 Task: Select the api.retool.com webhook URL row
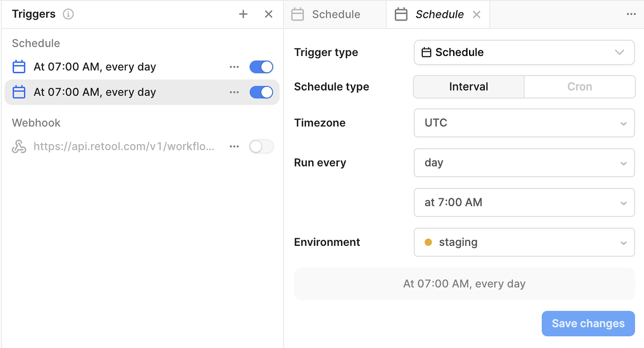click(142, 147)
